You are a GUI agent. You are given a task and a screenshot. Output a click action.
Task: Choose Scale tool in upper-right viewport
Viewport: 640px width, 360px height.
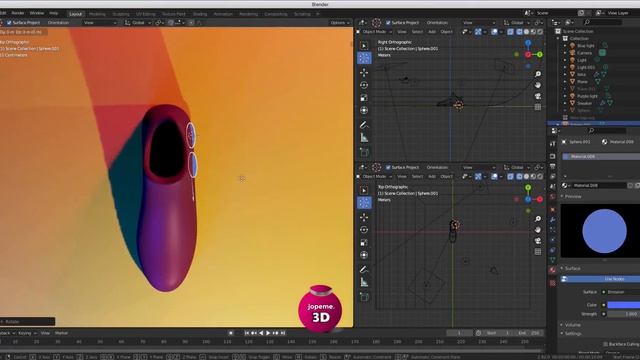tap(364, 98)
